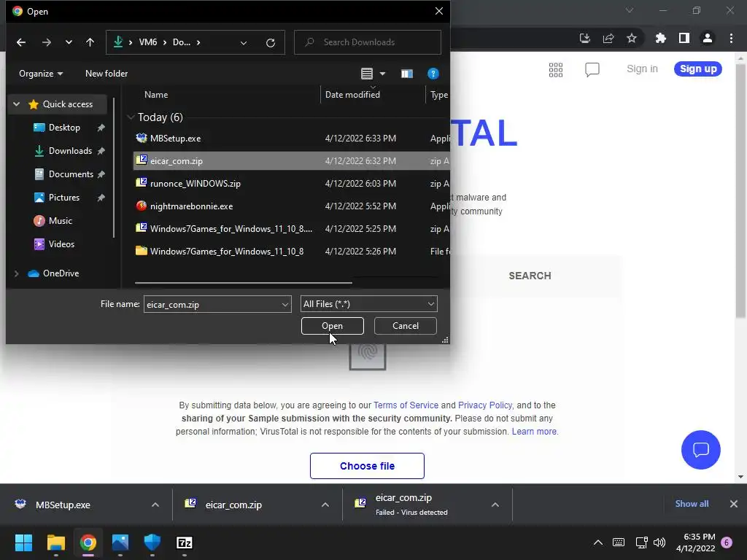Click Sign in on VirusTotal
Image resolution: width=747 pixels, height=560 pixels.
coord(642,69)
